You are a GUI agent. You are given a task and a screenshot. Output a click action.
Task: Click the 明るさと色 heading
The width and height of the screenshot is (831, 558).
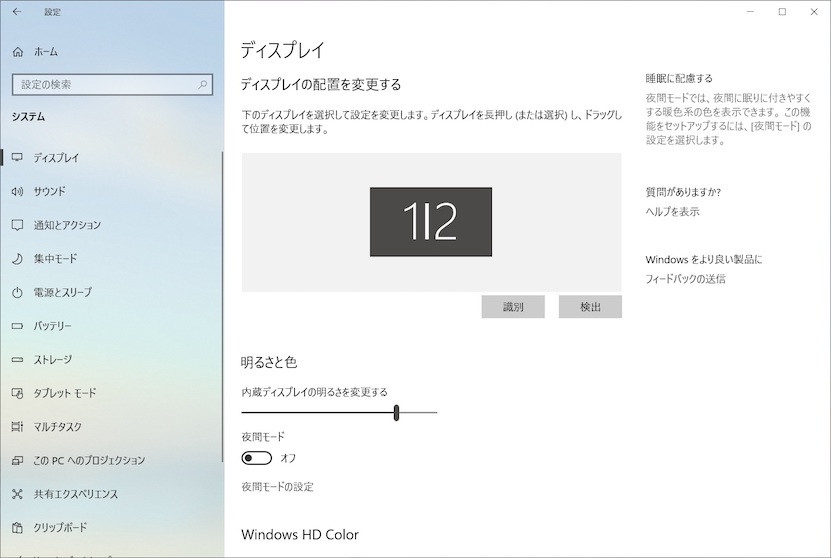point(269,362)
